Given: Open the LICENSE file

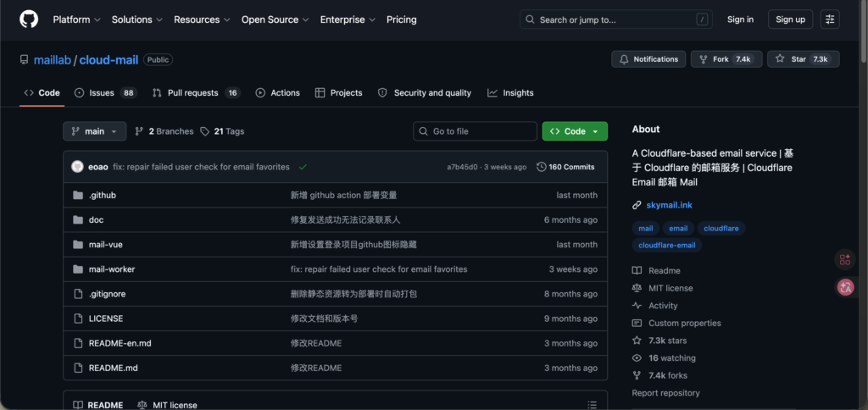Looking at the screenshot, I should click(x=106, y=319).
